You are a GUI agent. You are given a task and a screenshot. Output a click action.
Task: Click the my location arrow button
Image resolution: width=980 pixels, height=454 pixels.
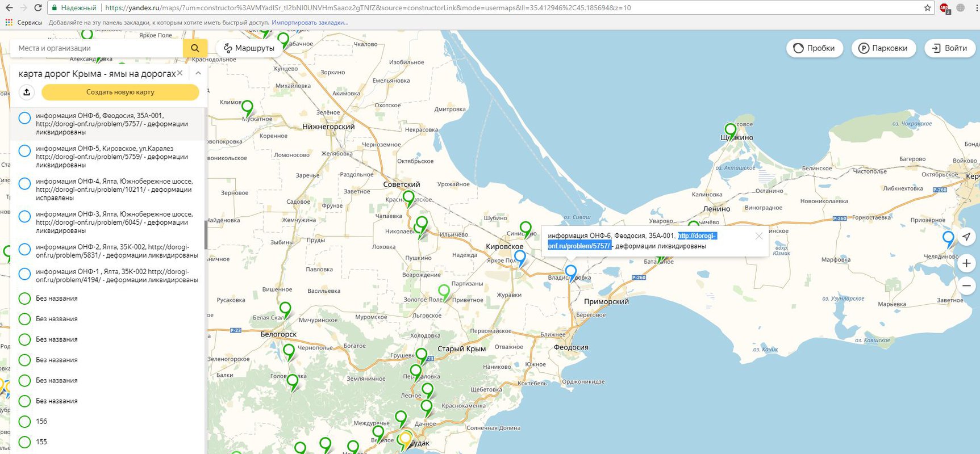[x=966, y=237]
